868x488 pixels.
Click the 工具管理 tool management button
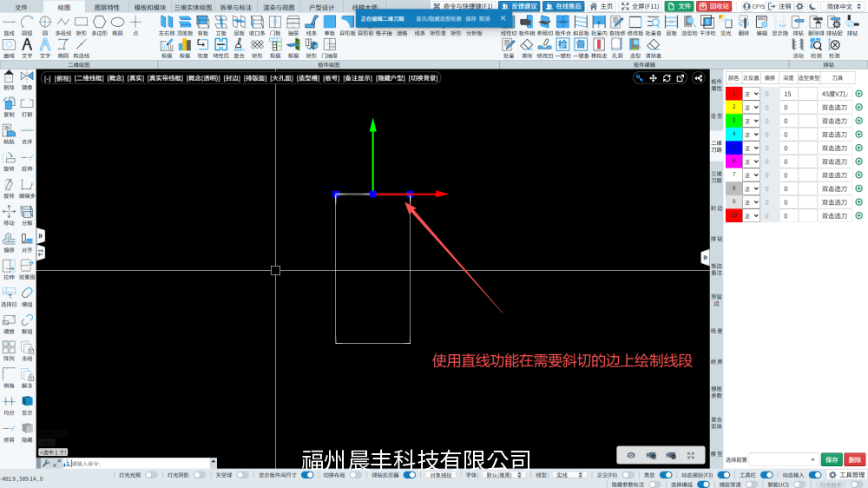(x=846, y=475)
